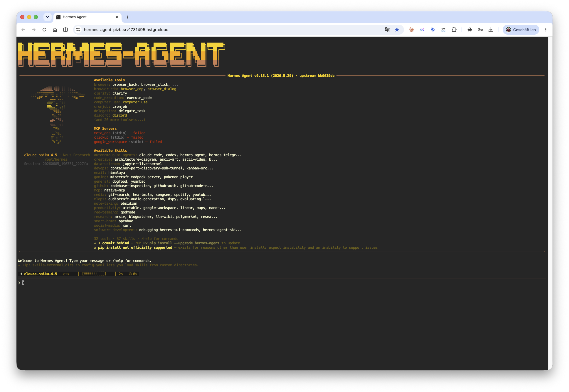Click 'delegate_task' in the tools list
The height and width of the screenshot is (392, 569).
(132, 111)
